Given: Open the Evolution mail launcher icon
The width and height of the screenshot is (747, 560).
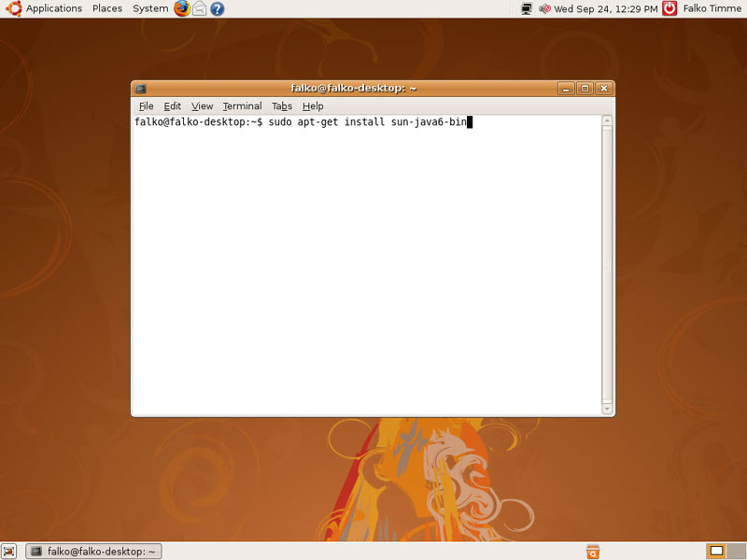Looking at the screenshot, I should (x=199, y=8).
